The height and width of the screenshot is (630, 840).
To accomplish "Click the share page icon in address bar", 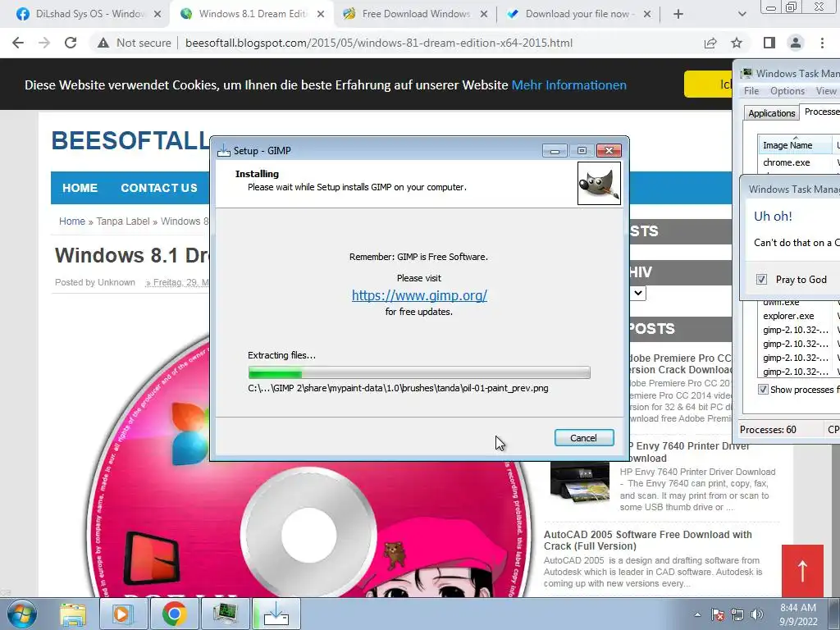I will (710, 43).
